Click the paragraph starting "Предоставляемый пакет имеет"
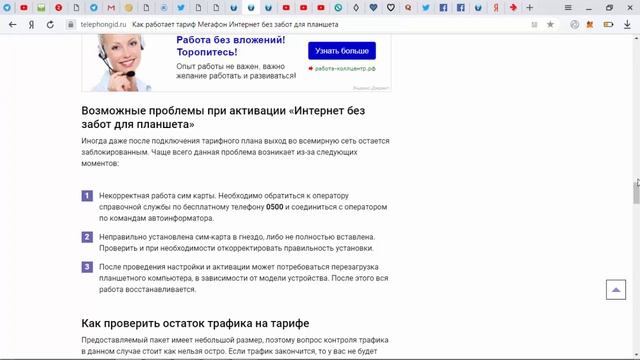640x360 pixels. (235, 346)
